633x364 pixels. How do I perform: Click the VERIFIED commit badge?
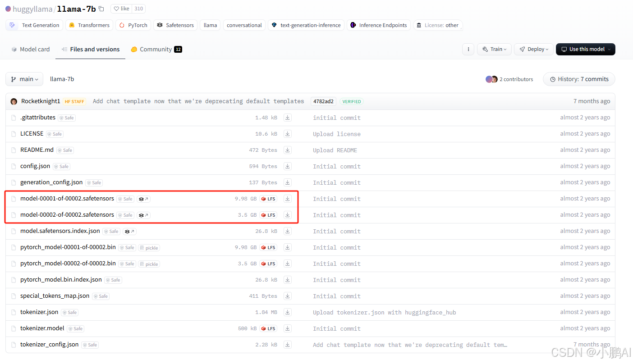[352, 102]
